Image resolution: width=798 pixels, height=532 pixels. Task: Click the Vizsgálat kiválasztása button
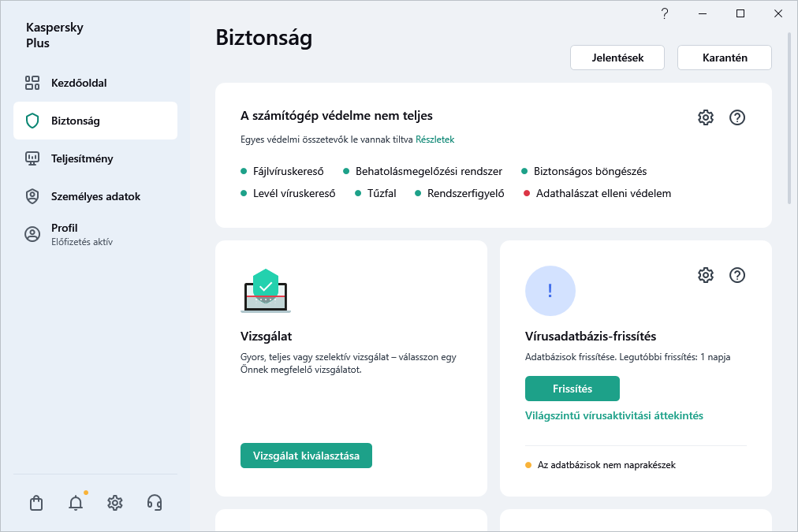coord(306,456)
